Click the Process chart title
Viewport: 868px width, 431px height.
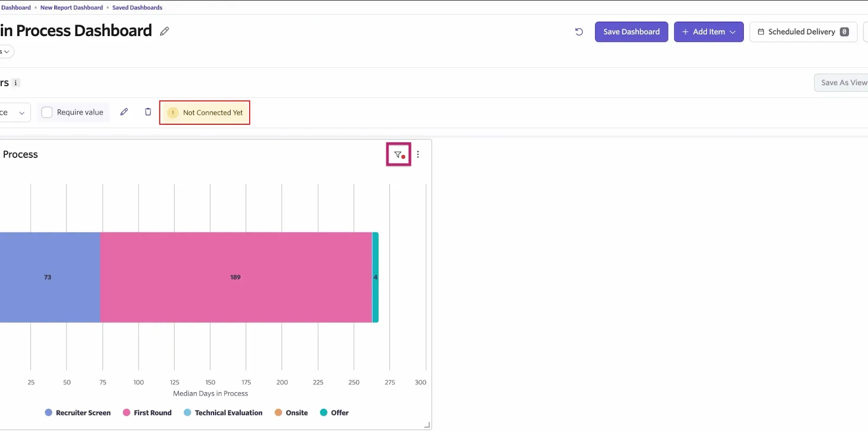pyautogui.click(x=20, y=154)
